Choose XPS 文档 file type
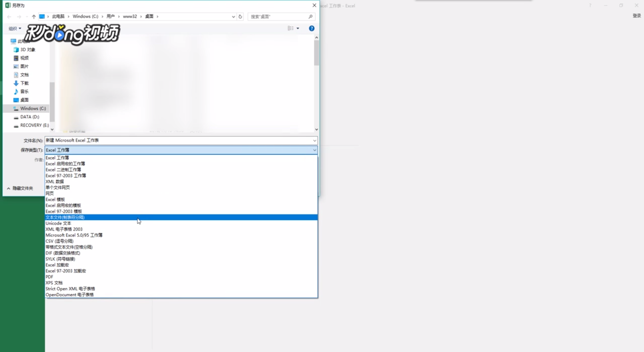This screenshot has height=352, width=644. click(181, 283)
